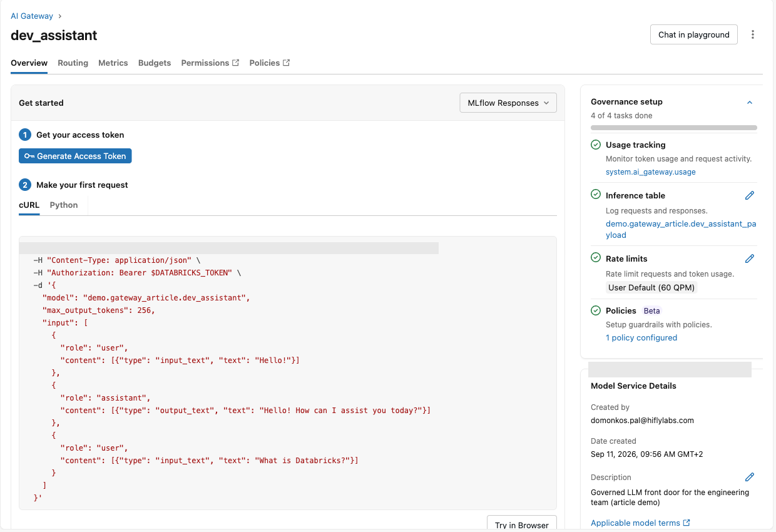Click the chevron after AI Gateway breadcrumb

[x=59, y=16]
